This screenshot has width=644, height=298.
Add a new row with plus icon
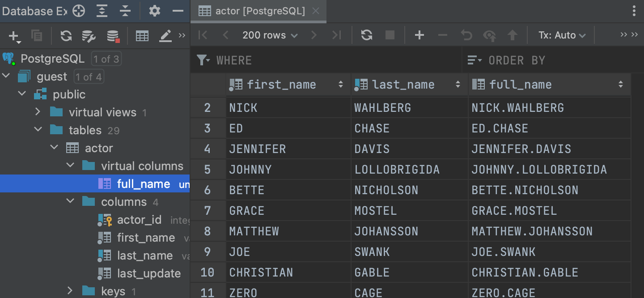tap(419, 35)
